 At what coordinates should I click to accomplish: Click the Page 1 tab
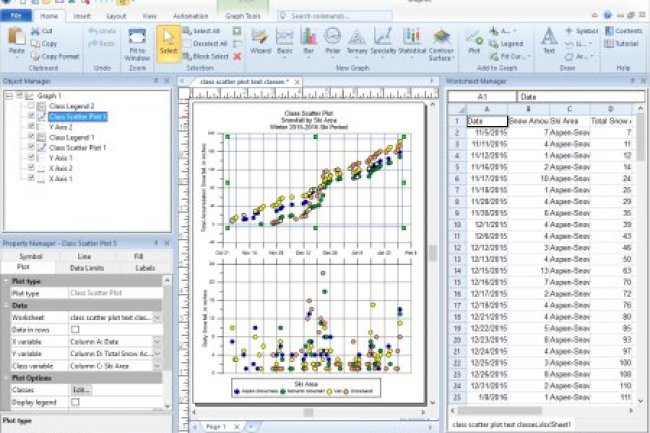tap(216, 426)
